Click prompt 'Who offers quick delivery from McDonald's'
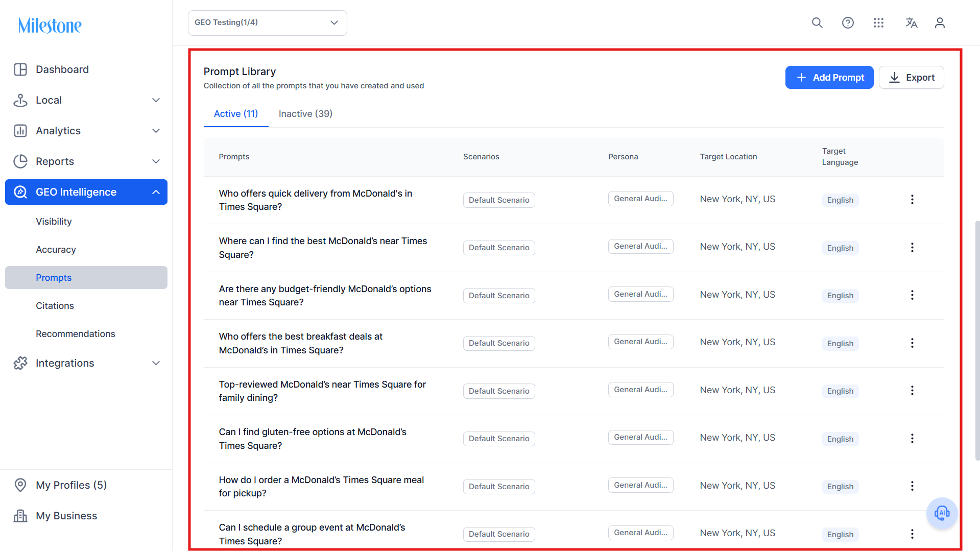 (x=316, y=200)
